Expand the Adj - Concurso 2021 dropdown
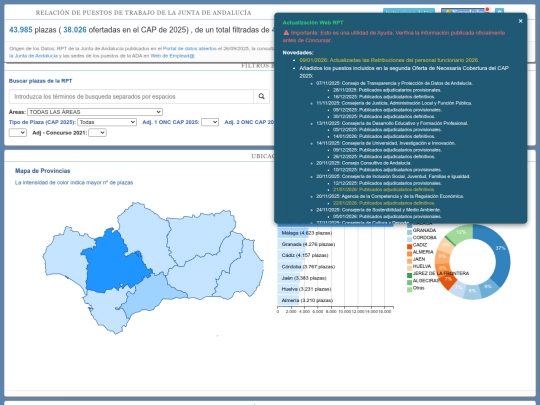Image resolution: width=540 pixels, height=405 pixels. point(97,133)
